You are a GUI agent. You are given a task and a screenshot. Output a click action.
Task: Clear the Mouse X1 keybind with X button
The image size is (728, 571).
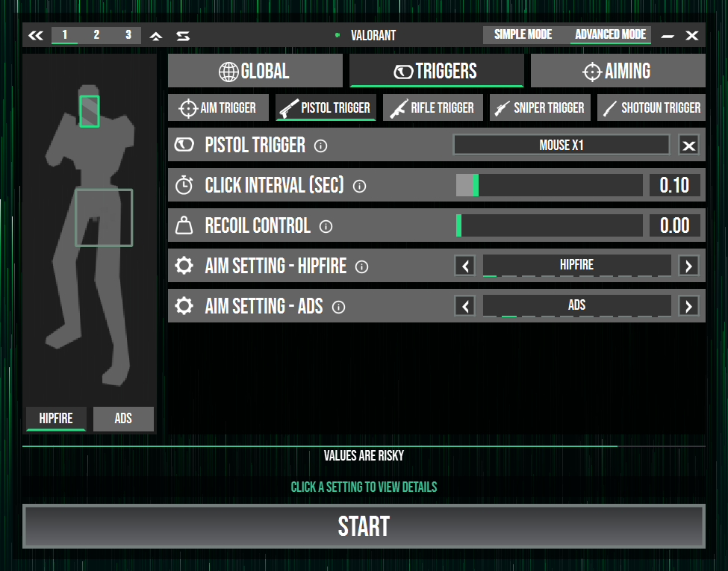point(688,146)
